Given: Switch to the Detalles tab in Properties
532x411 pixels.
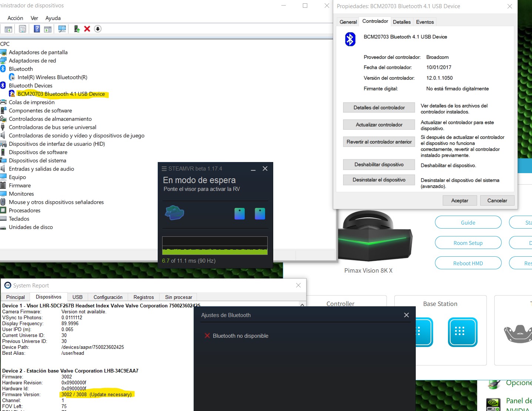Looking at the screenshot, I should pos(402,22).
